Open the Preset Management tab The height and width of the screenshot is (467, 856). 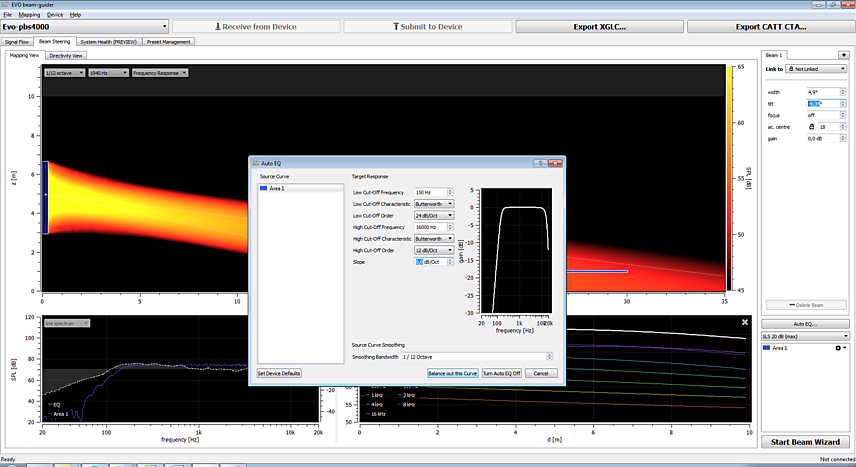(168, 42)
